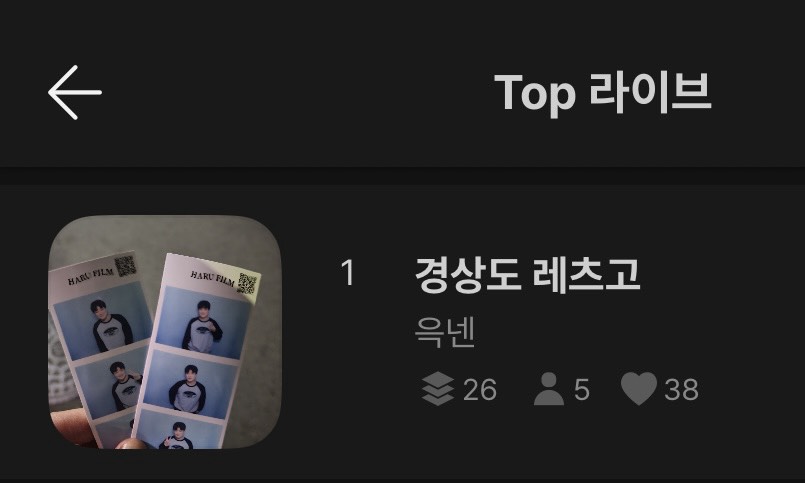Tap peace-sign photo at bottom of right strip
805x483 pixels.
coord(177,430)
